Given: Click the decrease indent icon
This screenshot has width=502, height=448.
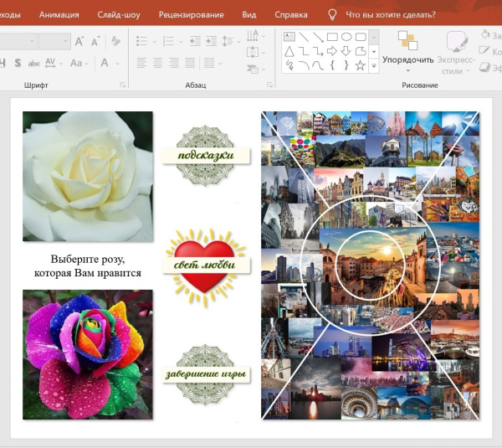Looking at the screenshot, I should click(x=193, y=41).
